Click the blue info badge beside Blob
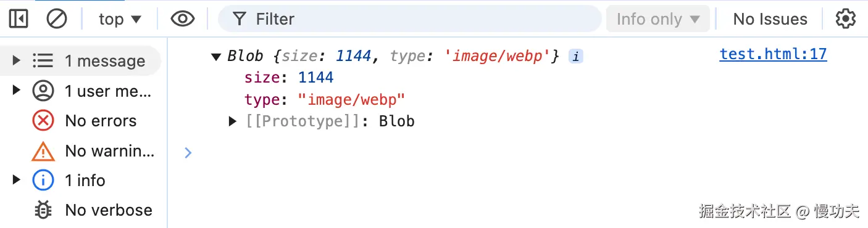The height and width of the screenshot is (228, 868). [x=575, y=57]
